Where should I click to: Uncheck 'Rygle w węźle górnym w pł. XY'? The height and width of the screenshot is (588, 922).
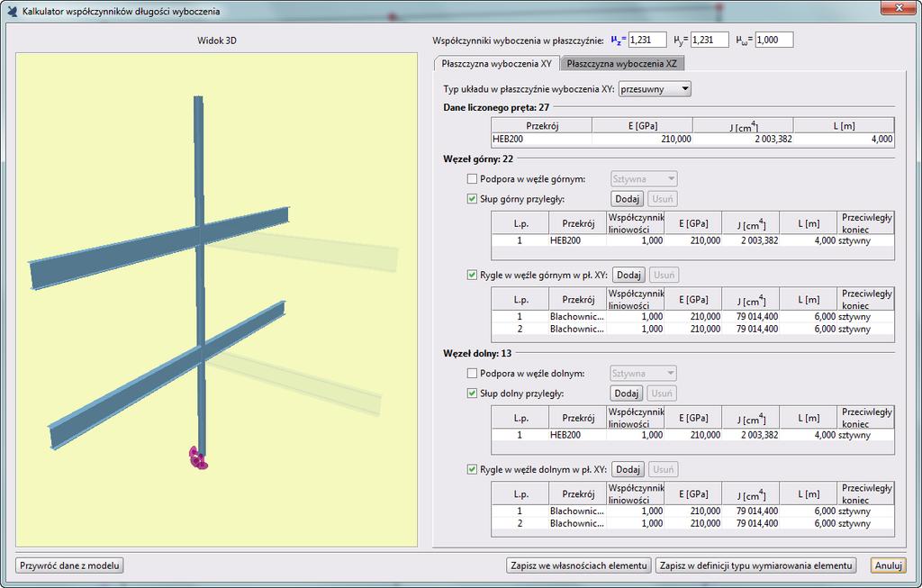[x=472, y=275]
